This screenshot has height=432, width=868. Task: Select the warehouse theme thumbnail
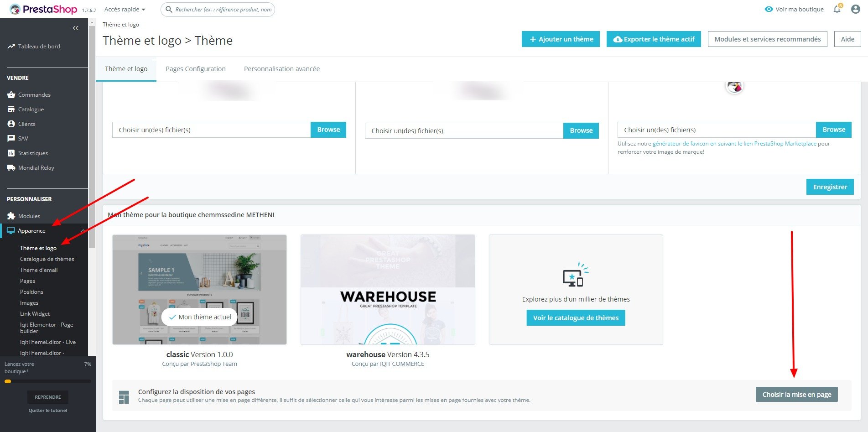tap(388, 290)
